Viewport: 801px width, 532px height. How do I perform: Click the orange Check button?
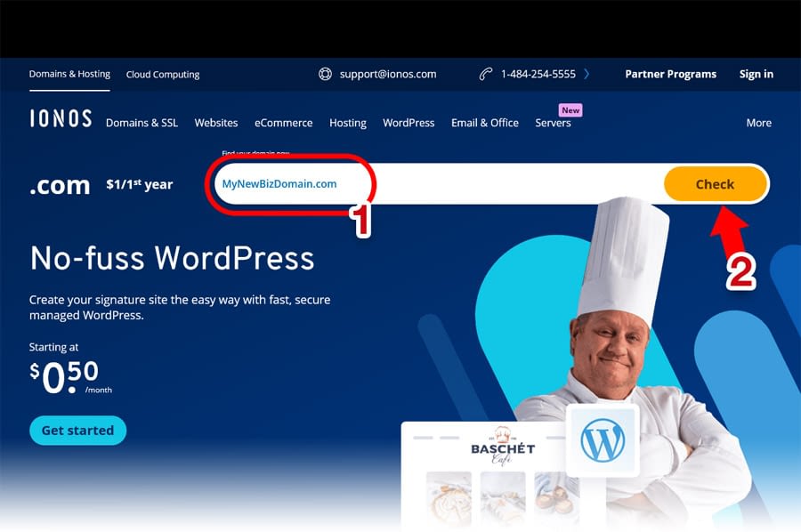[716, 184]
